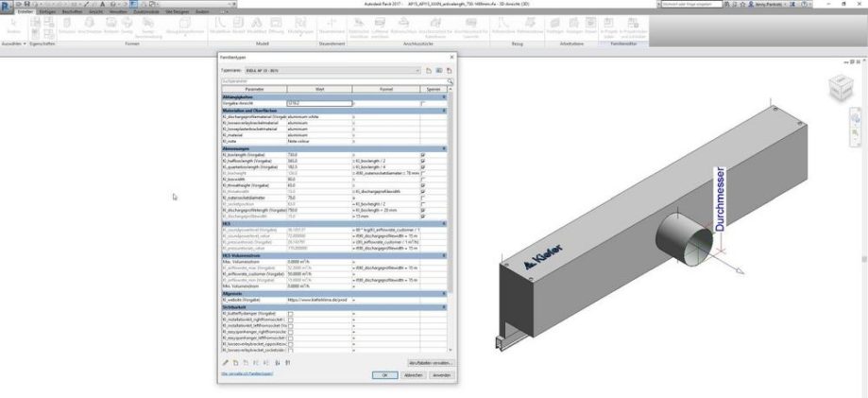
Task: Click the search magnifier icon in dialog
Action: click(451, 81)
